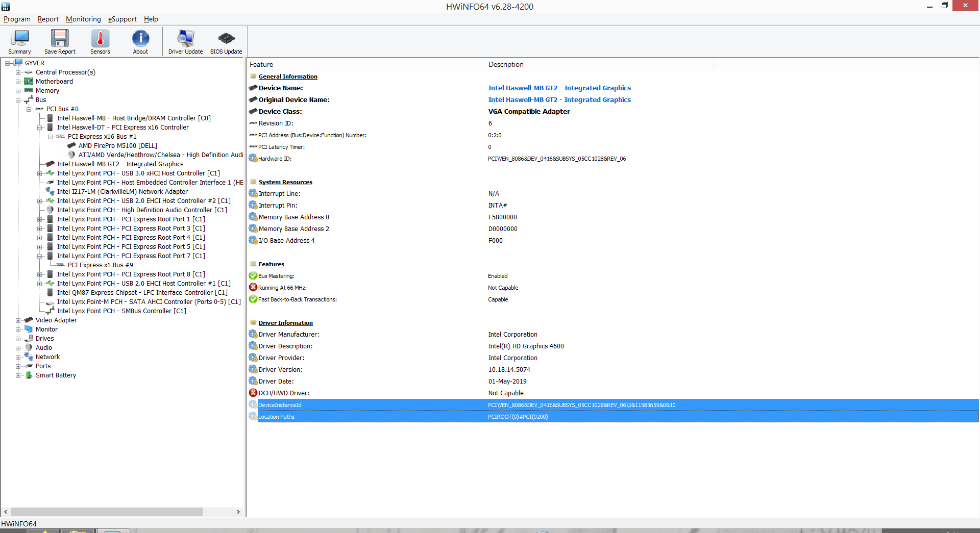This screenshot has width=980, height=533.
Task: Open the Help menu
Action: point(151,19)
